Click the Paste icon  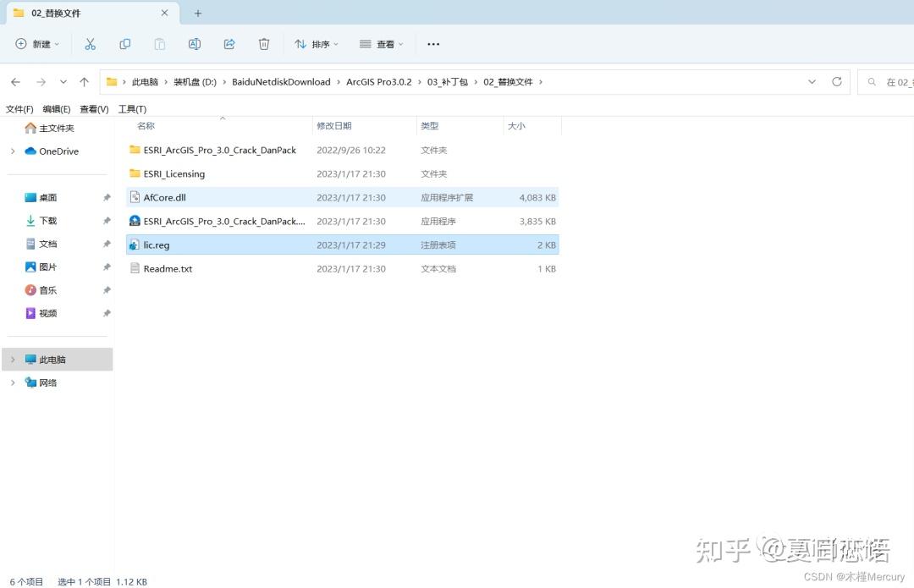pyautogui.click(x=159, y=44)
